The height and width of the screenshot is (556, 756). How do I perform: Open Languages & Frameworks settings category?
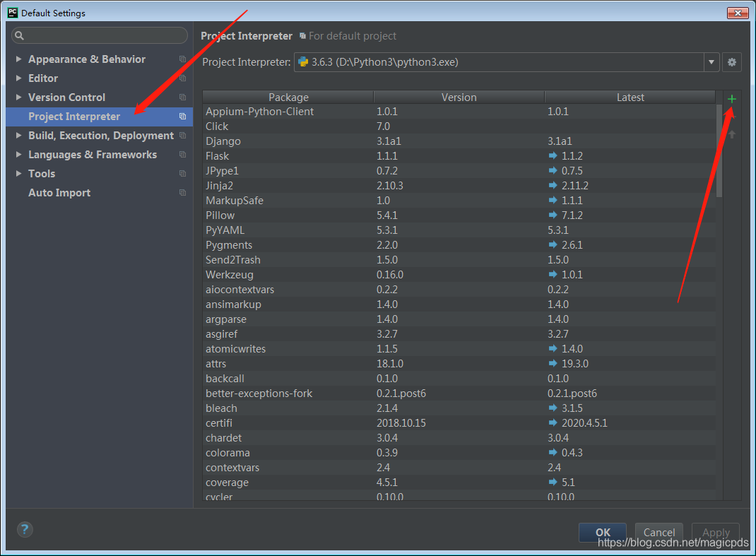click(x=93, y=155)
